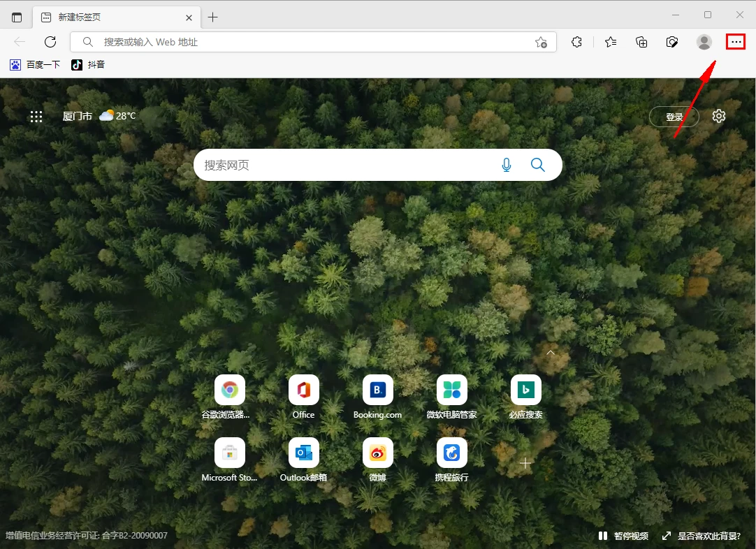Open the tab actions menu icon
756x549 pixels.
coord(17,17)
